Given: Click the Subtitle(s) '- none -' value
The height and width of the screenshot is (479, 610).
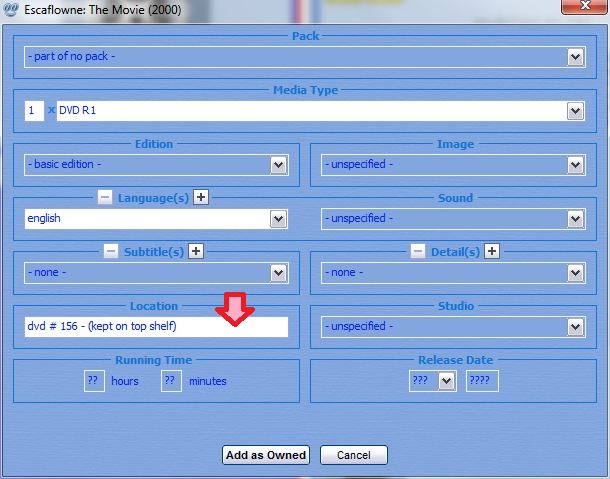Looking at the screenshot, I should pyautogui.click(x=47, y=272).
